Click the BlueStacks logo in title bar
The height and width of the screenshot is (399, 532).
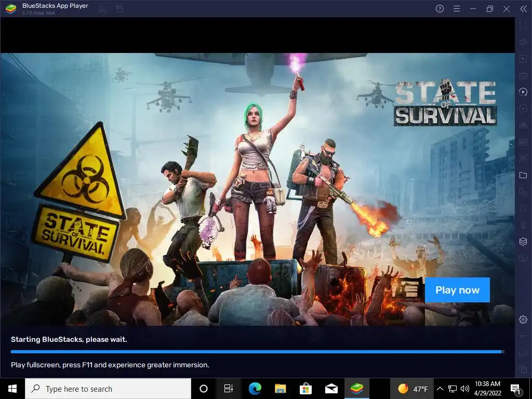click(11, 9)
